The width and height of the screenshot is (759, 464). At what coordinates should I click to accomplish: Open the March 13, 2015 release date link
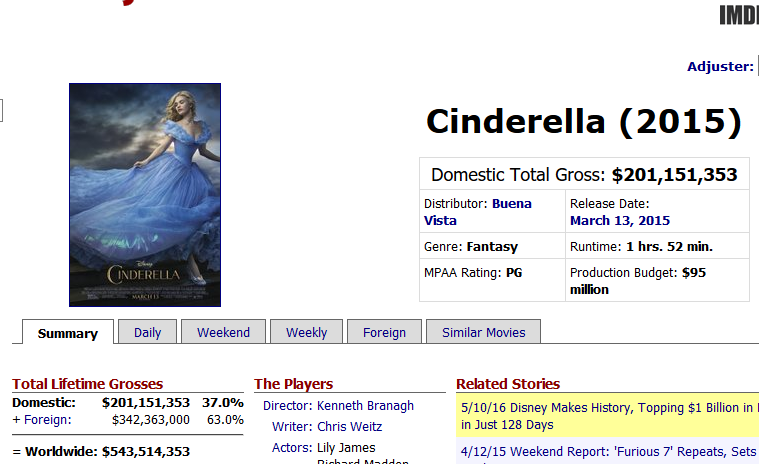620,221
